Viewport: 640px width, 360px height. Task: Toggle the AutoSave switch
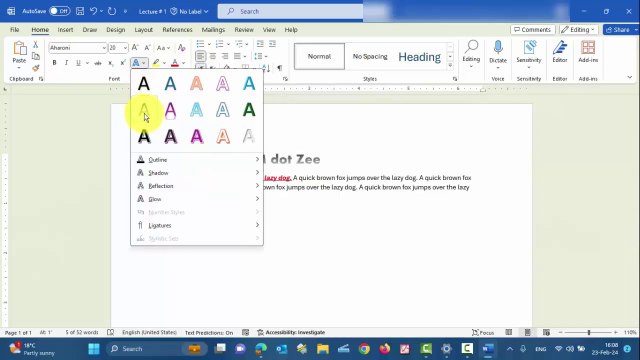click(x=60, y=11)
